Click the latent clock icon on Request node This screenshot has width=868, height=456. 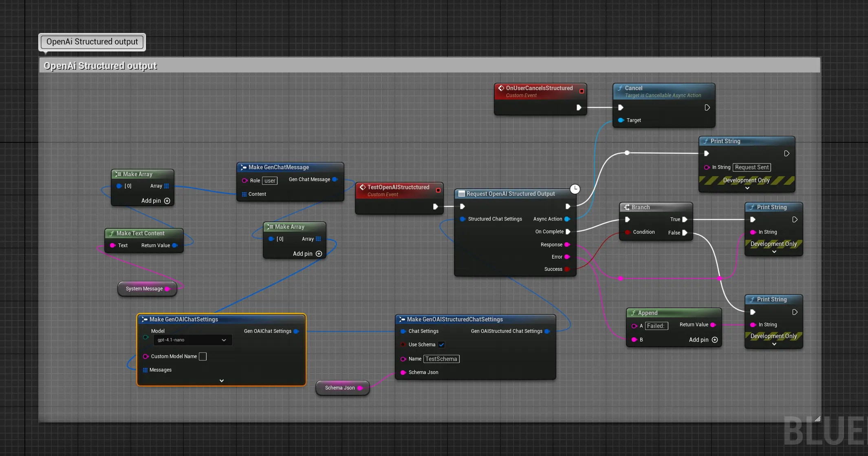click(575, 189)
